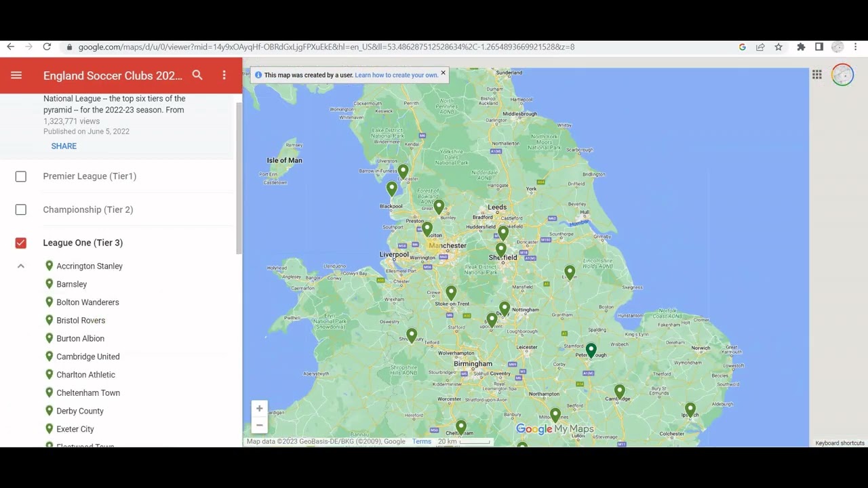This screenshot has width=868, height=488.
Task: Select Burton Albion in the list
Action: 80,339
